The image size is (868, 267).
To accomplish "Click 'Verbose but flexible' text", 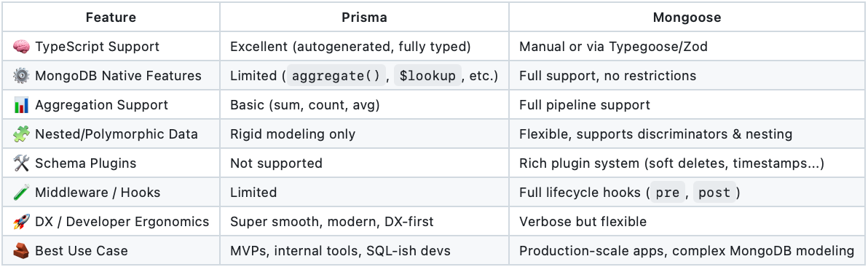I will [583, 222].
